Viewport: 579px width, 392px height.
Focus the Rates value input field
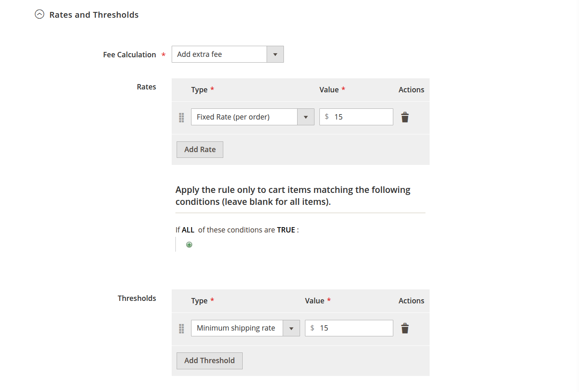click(x=361, y=117)
